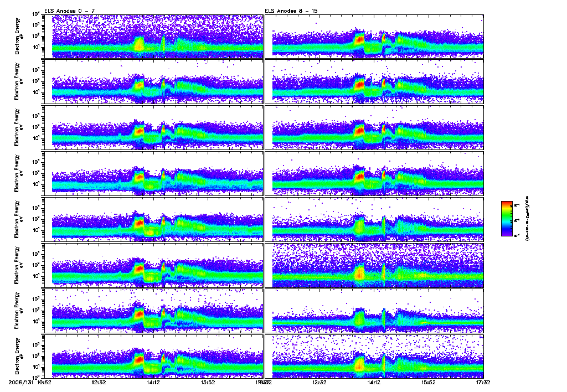Select the anode 0 spectrogram panel
Image resolution: width=567 pixels, height=392 pixels.
tap(153, 36)
